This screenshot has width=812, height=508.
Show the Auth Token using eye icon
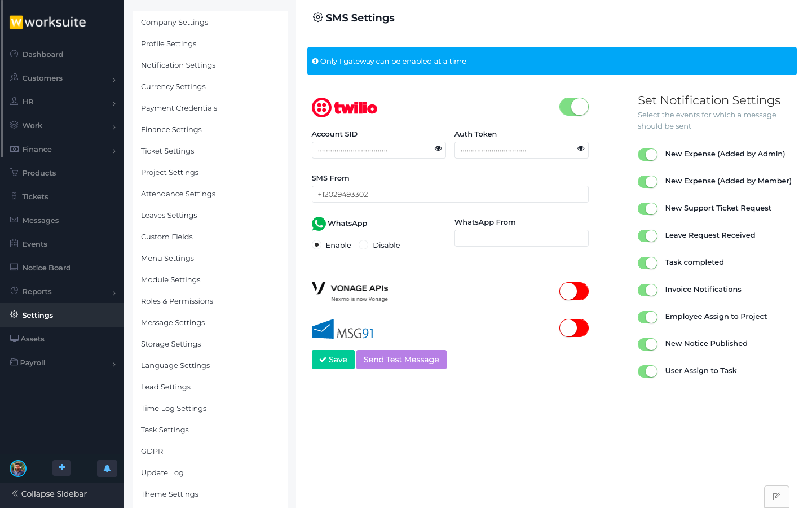pos(581,148)
